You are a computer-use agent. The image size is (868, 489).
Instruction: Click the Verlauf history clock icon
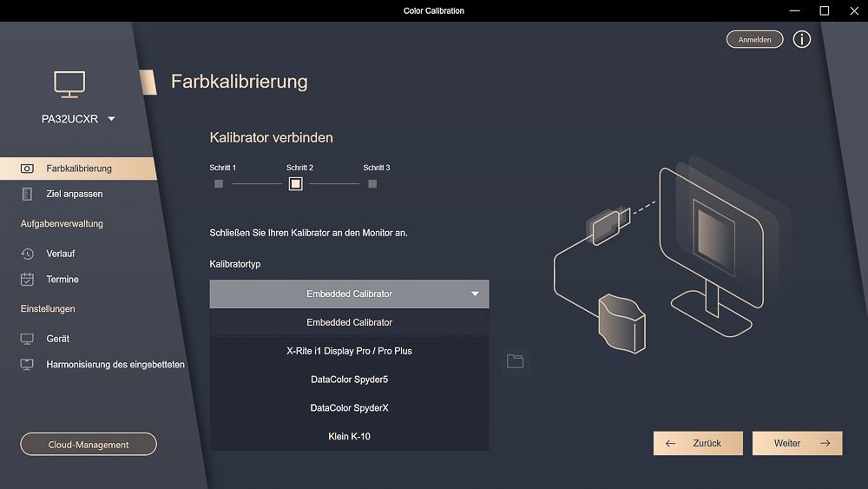[x=27, y=254]
